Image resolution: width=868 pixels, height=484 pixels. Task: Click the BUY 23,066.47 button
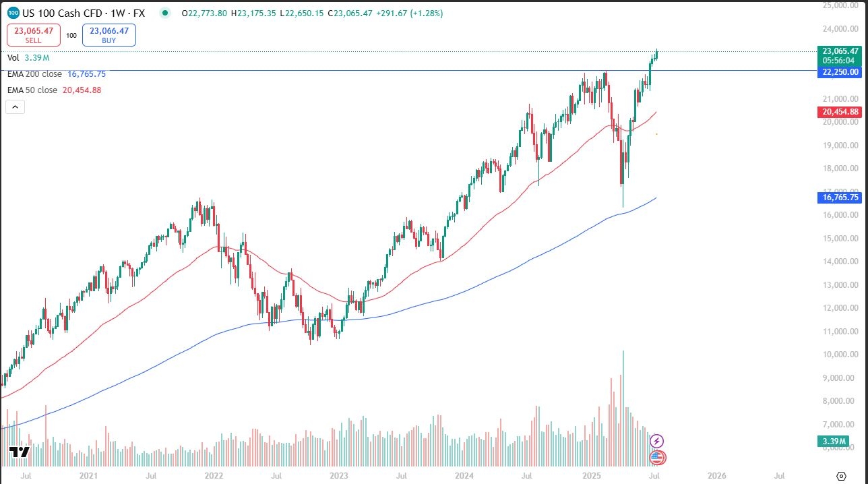click(108, 35)
